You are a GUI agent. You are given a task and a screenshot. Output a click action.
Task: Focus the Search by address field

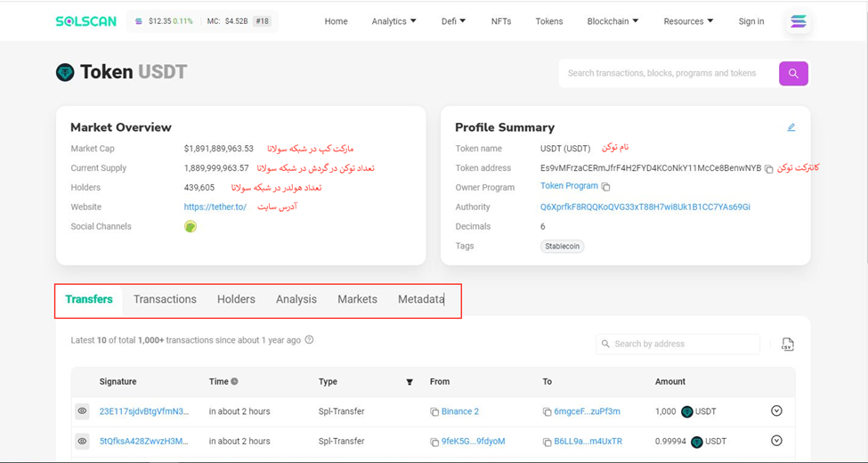tap(678, 344)
